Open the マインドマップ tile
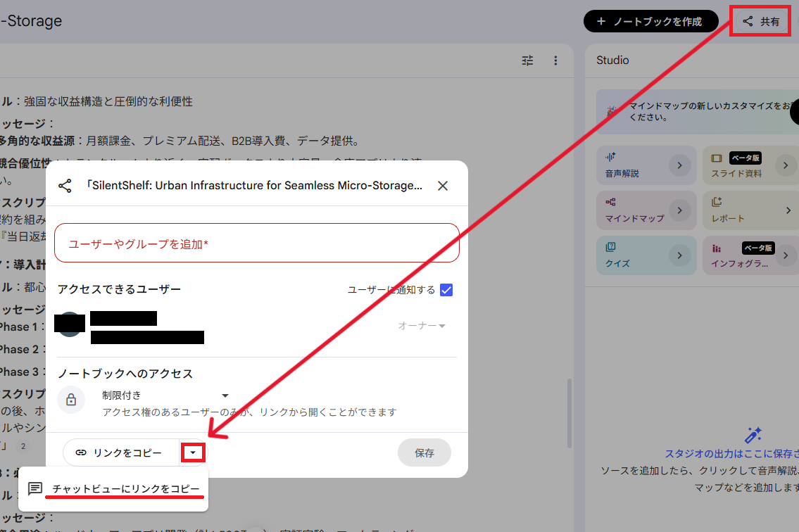The width and height of the screenshot is (799, 532). (x=646, y=210)
